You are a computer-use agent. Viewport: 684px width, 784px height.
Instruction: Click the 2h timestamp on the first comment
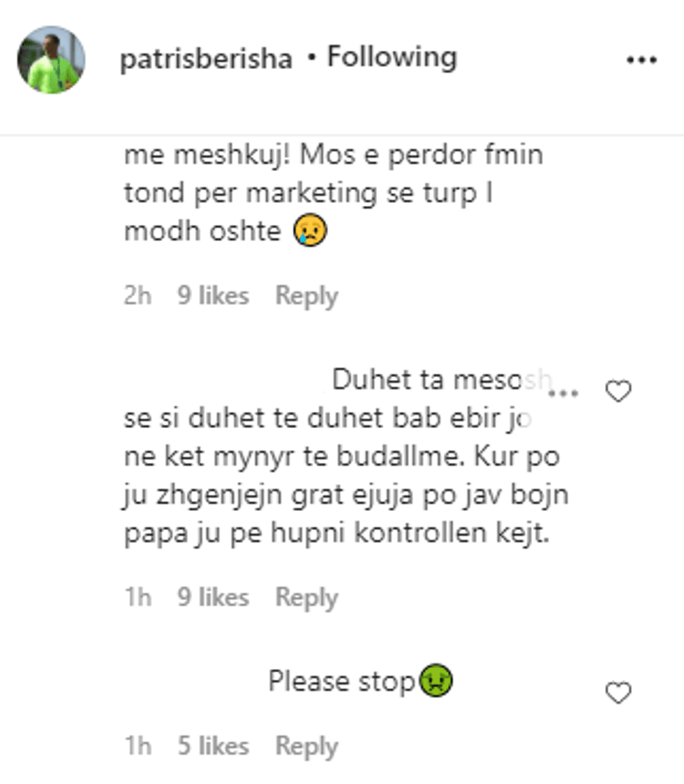coord(137,296)
